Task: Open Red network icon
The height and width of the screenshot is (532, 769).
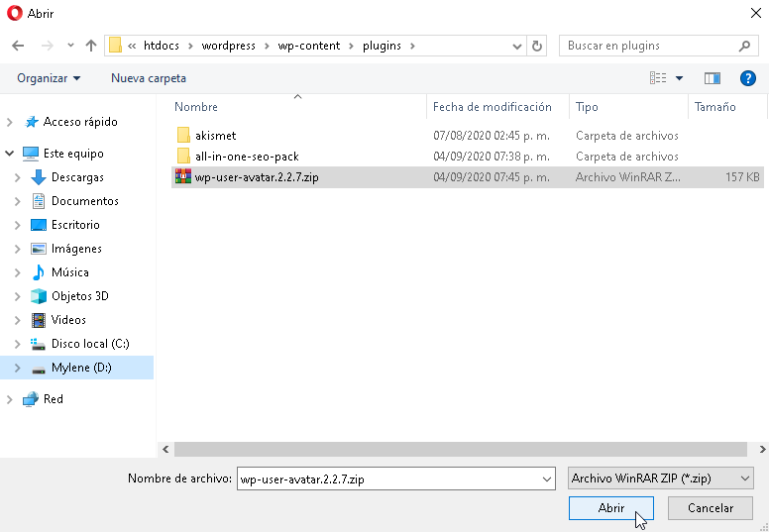Action: 31,399
